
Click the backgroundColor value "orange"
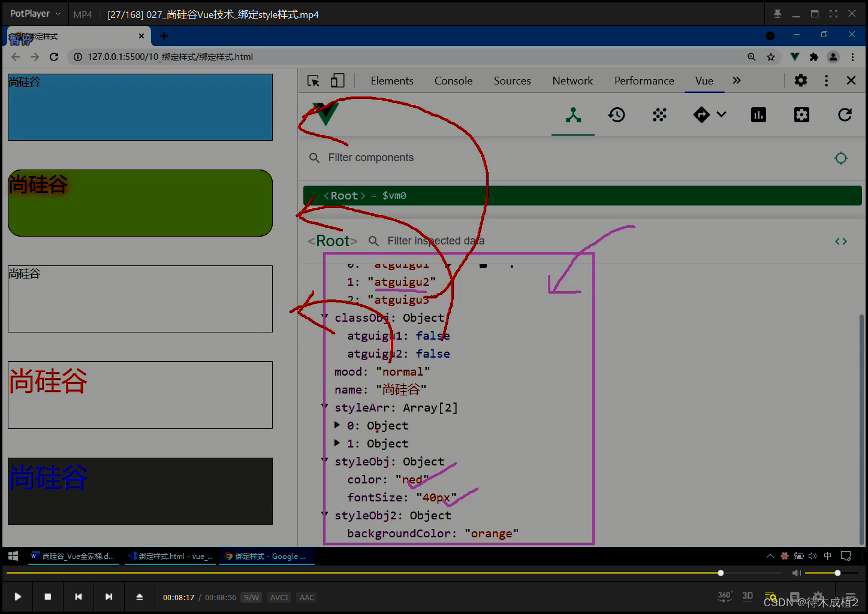(x=492, y=533)
